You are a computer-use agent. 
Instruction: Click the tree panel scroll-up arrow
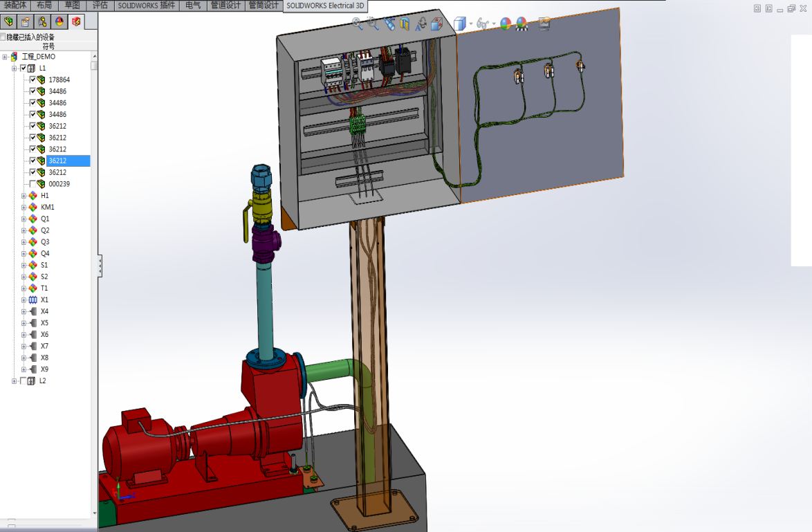(x=94, y=56)
